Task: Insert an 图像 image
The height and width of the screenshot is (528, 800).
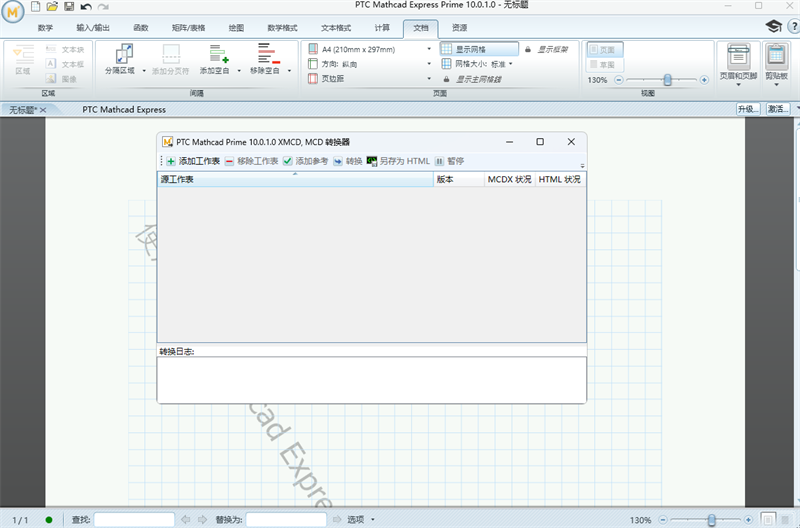Action: click(x=61, y=79)
